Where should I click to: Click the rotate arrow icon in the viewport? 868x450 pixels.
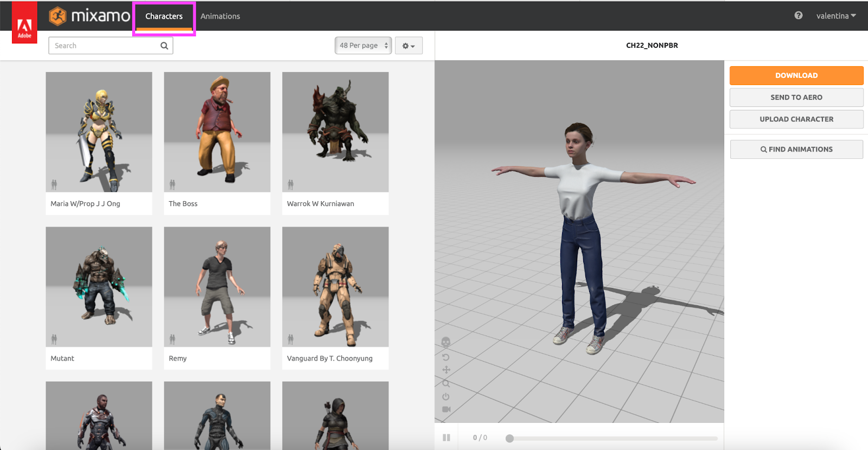[x=446, y=357]
